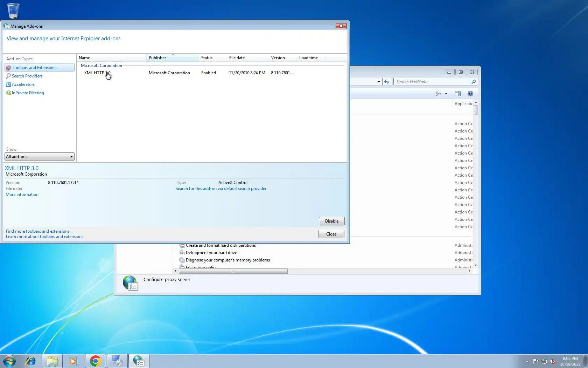The width and height of the screenshot is (588, 368).
Task: Search for this add-on via default provider
Action: click(221, 189)
